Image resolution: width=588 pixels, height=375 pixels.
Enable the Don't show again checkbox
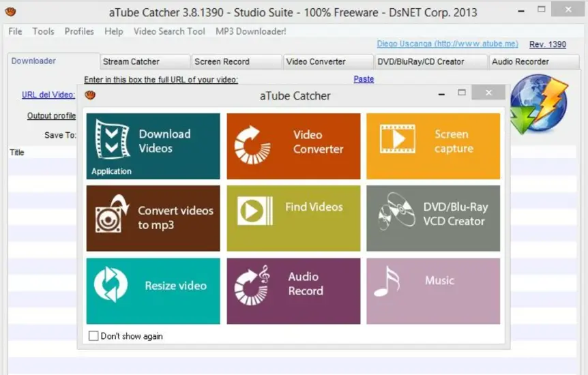[x=93, y=336]
